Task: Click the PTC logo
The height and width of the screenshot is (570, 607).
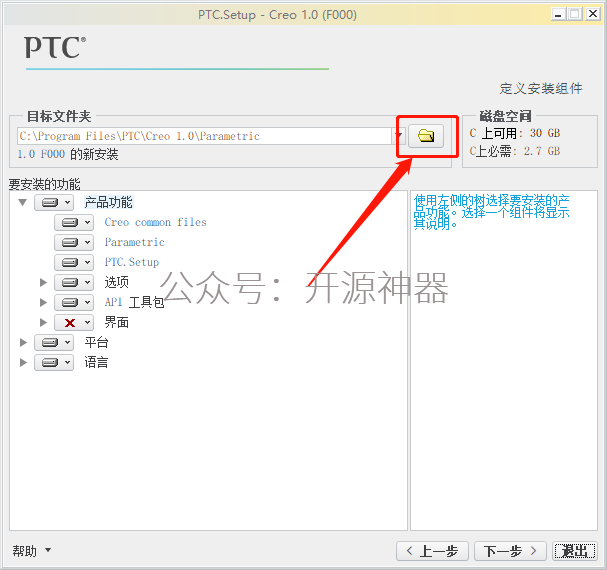Action: (x=55, y=47)
